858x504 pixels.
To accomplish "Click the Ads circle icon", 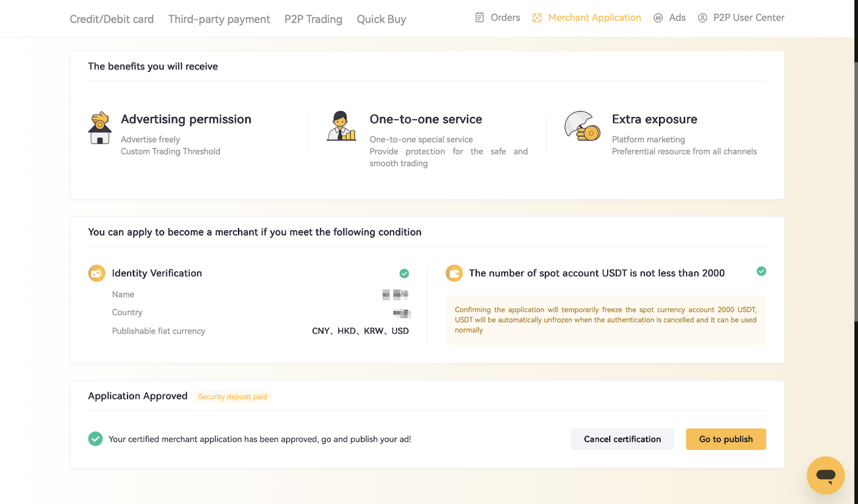I will click(x=658, y=18).
